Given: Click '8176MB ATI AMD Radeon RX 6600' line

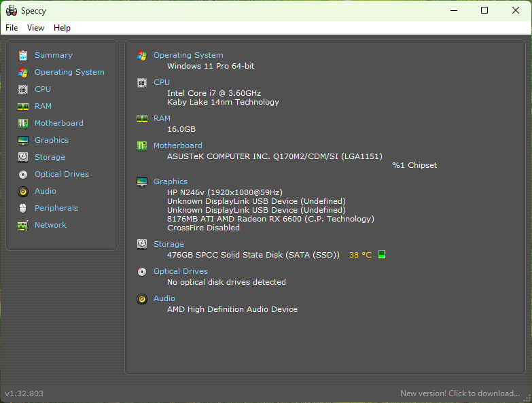Looking at the screenshot, I should click(x=270, y=219).
